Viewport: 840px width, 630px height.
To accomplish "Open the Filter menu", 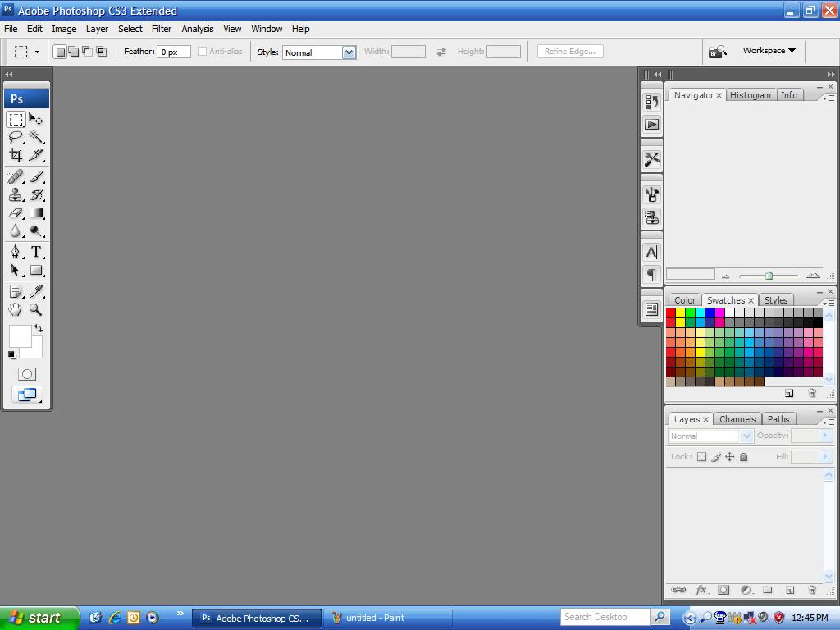I will pos(162,29).
